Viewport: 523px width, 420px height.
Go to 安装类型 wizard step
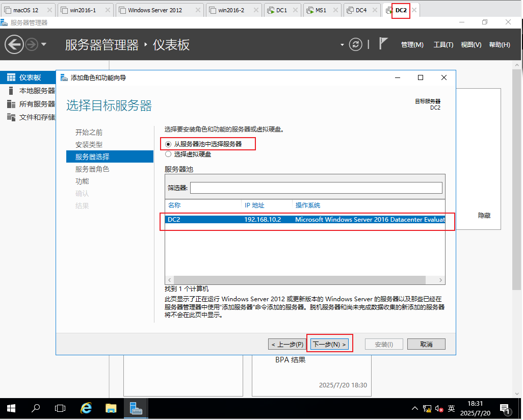(89, 145)
